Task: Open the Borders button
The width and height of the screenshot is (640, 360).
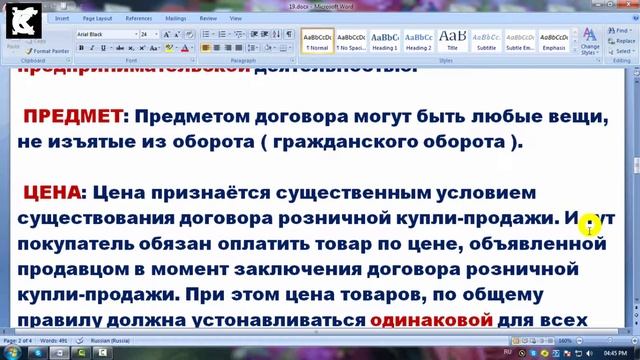Action: click(283, 48)
